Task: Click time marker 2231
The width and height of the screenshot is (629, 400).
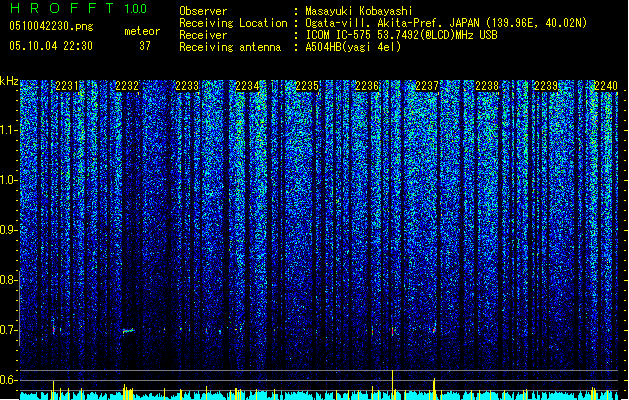Action: tap(67, 86)
